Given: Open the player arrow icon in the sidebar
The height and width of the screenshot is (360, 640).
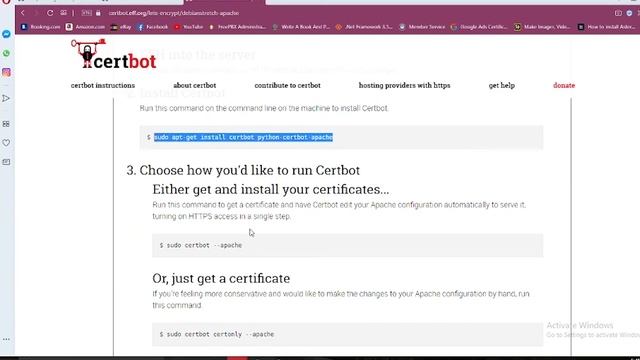Looking at the screenshot, I should pyautogui.click(x=6, y=98).
